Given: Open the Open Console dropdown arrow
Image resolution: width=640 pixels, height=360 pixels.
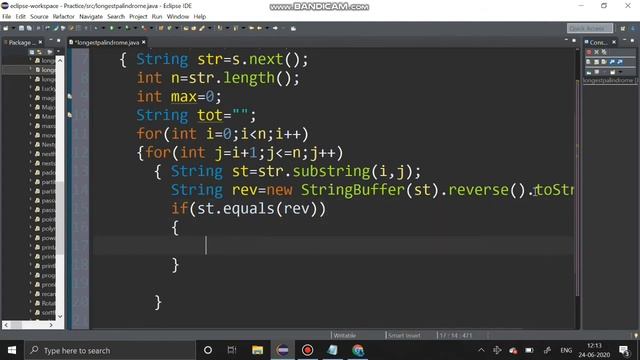Looking at the screenshot, I should [x=620, y=72].
